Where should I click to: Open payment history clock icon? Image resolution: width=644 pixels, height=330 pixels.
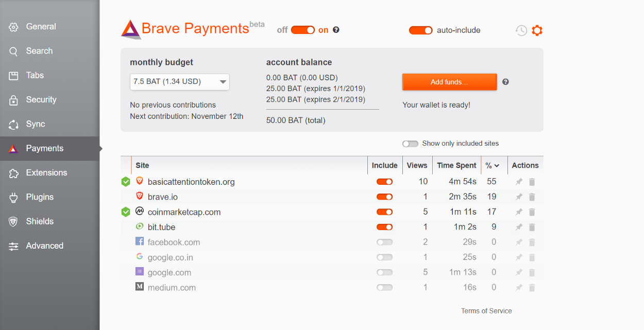click(521, 30)
